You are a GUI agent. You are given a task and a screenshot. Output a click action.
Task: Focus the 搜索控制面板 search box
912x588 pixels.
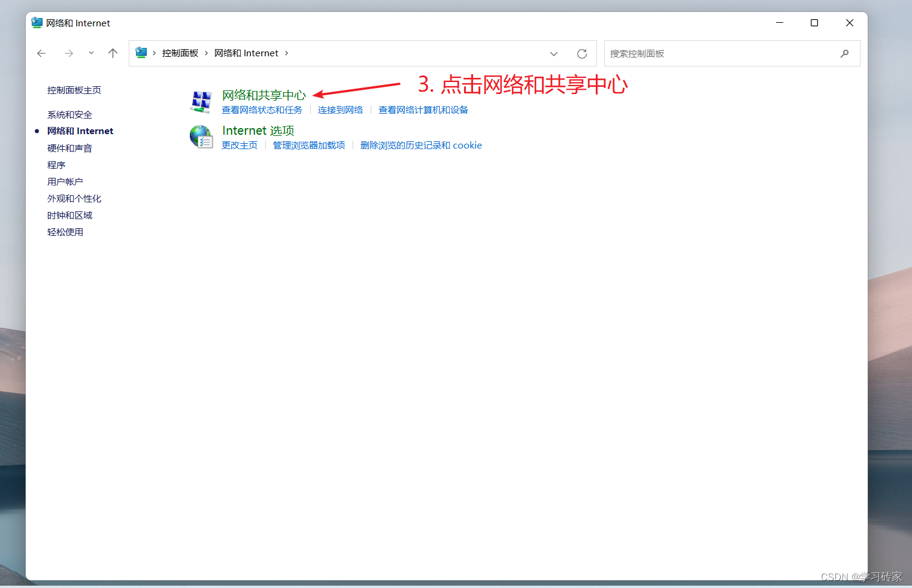coord(732,53)
